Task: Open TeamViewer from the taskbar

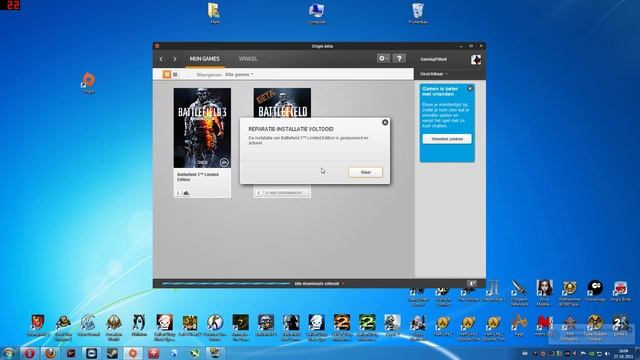Action: 91,353
